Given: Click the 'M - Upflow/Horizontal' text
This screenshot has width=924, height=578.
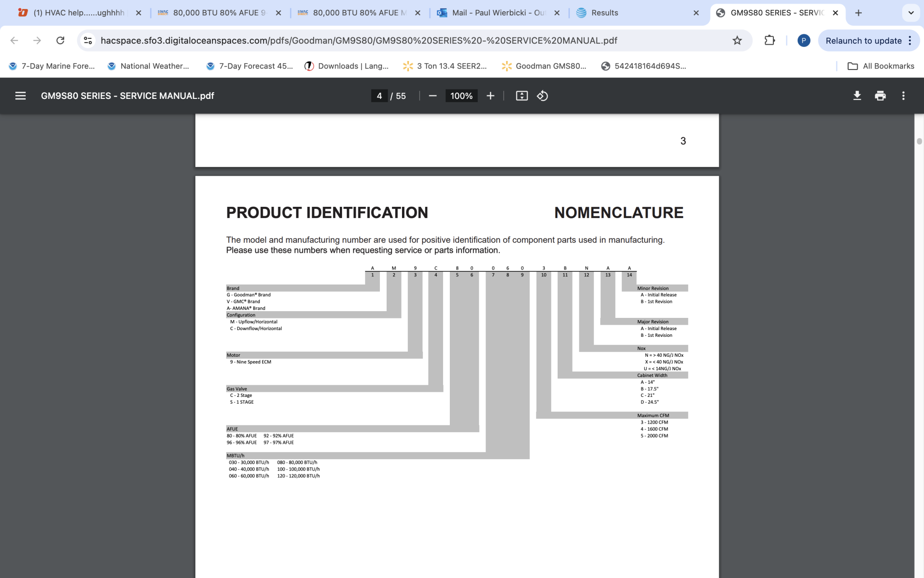Looking at the screenshot, I should click(x=254, y=322).
